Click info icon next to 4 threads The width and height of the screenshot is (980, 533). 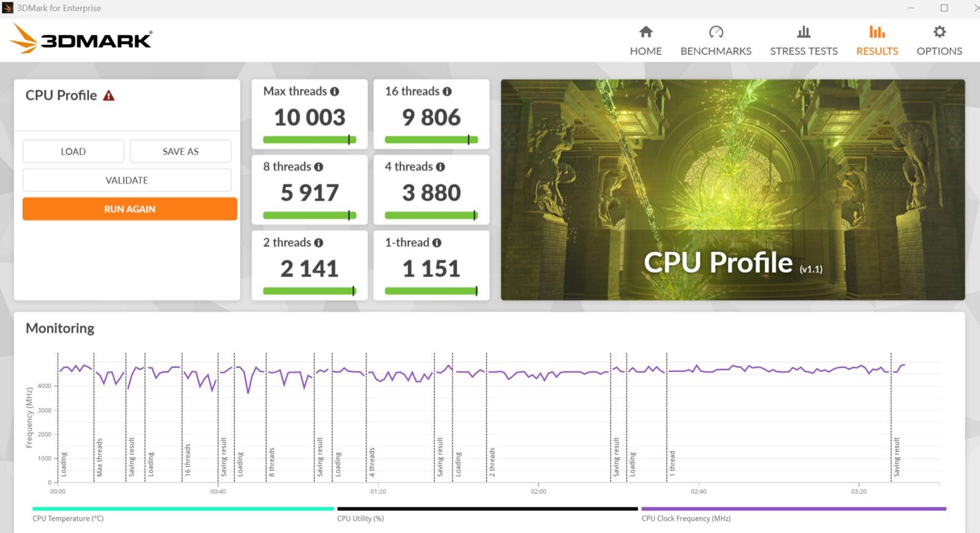tap(440, 167)
